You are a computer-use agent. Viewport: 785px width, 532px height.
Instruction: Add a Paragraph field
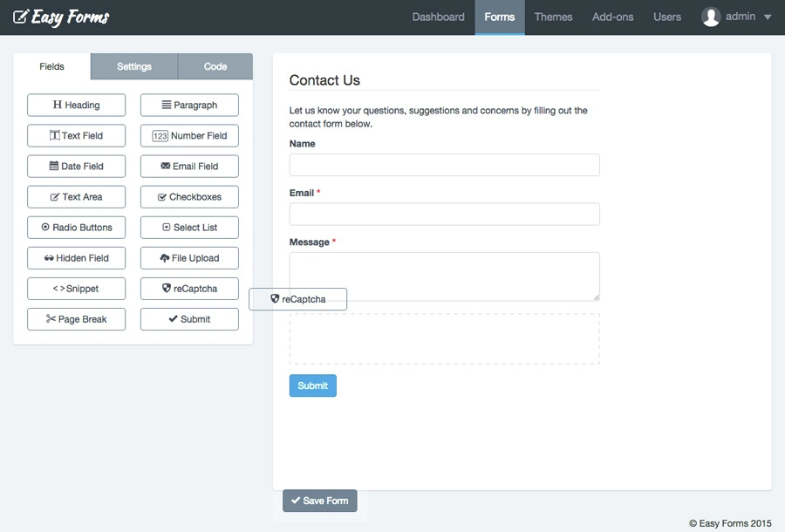[x=189, y=106]
